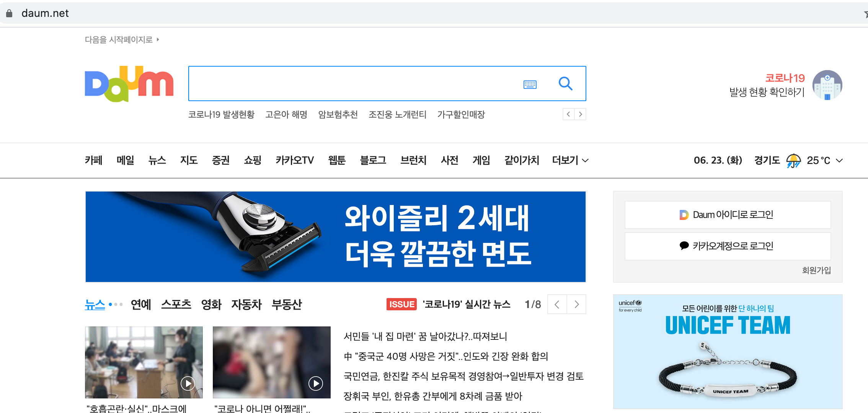Viewport: 868px width, 413px height.
Task: Click the news tab pagination dots
Action: pos(116,305)
